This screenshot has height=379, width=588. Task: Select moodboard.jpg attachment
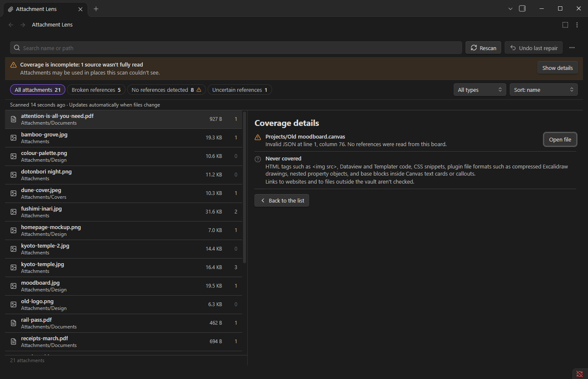pyautogui.click(x=124, y=286)
